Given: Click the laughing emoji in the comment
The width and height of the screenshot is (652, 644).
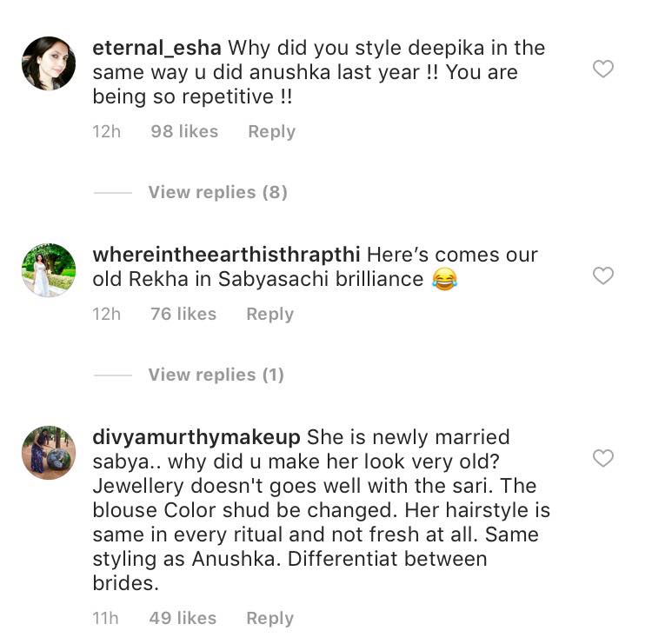Looking at the screenshot, I should click(x=444, y=280).
